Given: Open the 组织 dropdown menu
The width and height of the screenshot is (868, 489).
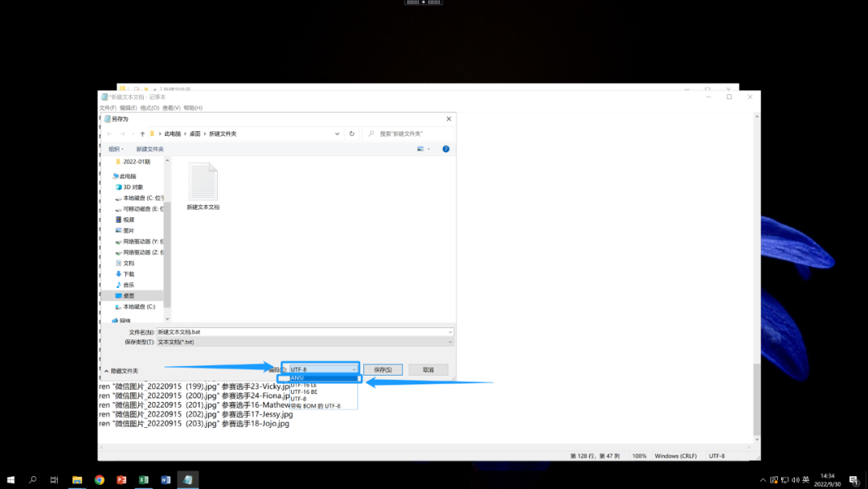Looking at the screenshot, I should pos(116,149).
